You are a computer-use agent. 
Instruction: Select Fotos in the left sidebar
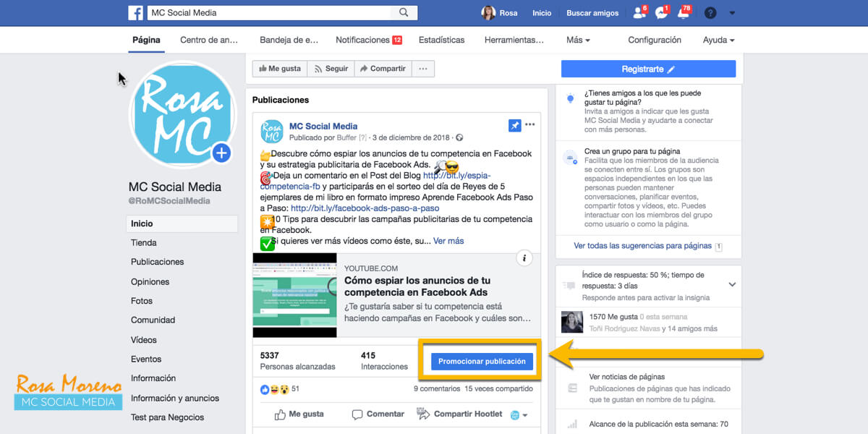pos(142,301)
